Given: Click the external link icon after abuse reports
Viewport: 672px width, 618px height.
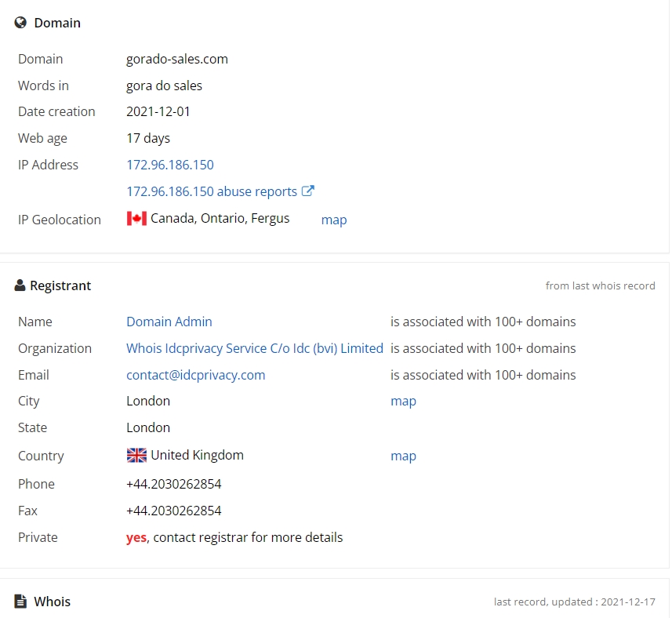Looking at the screenshot, I should [307, 191].
